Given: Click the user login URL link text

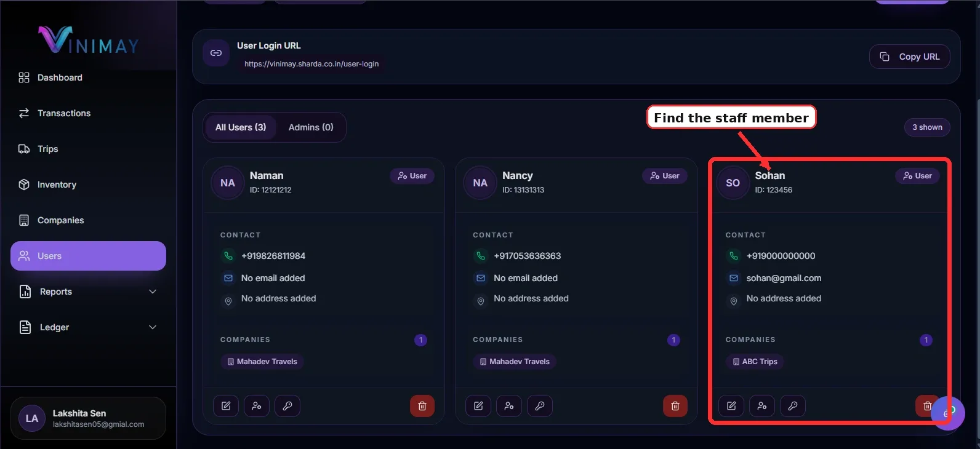Looking at the screenshot, I should coord(311,64).
